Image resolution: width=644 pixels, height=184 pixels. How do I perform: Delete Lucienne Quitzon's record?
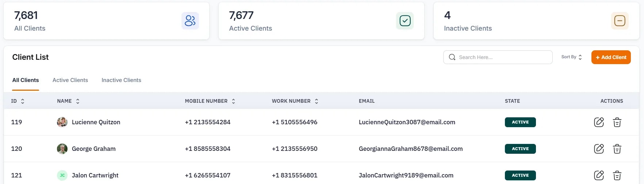617,122
